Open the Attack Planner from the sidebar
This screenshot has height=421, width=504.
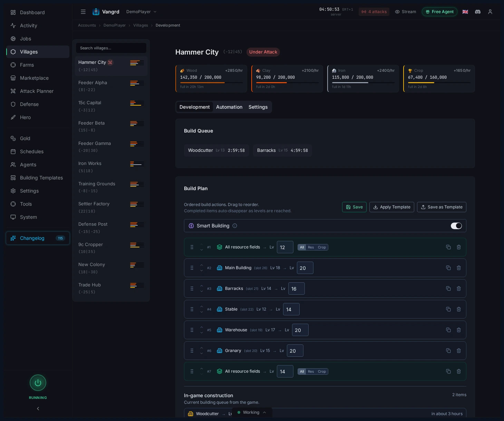pos(37,91)
